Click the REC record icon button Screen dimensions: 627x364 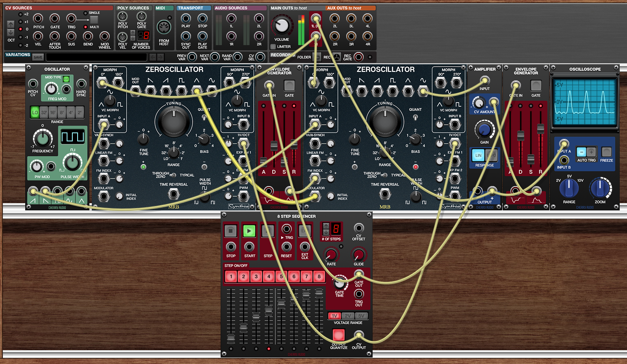[x=337, y=57]
